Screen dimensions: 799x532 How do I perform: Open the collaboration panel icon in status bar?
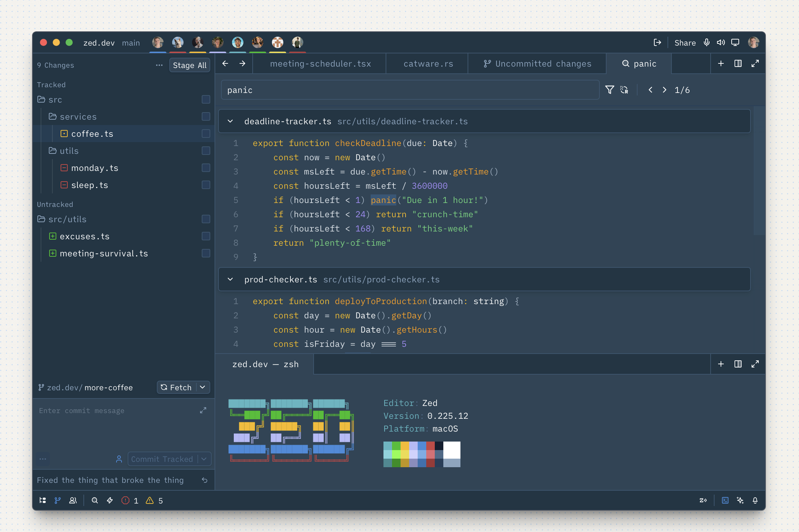73,500
